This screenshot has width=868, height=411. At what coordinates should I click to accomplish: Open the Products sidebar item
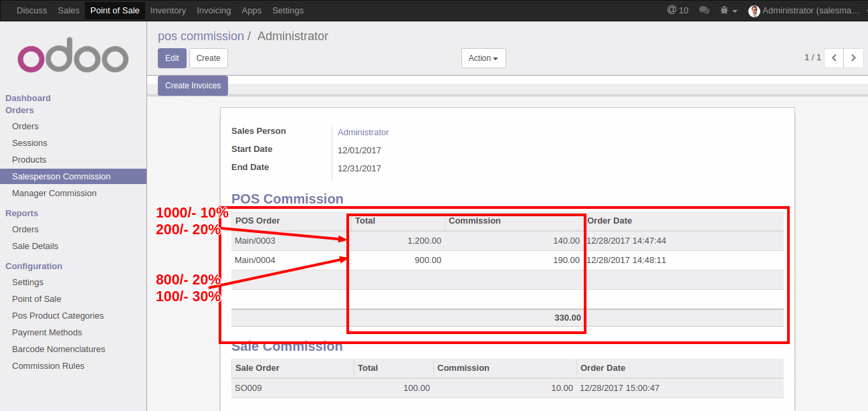click(x=29, y=160)
